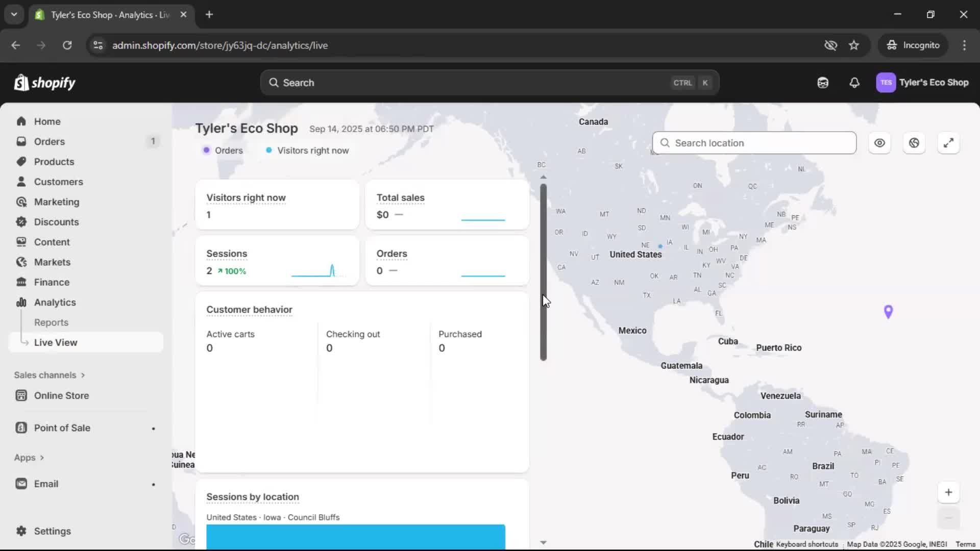Open the Home icon in sidebar
This screenshot has width=980, height=551.
[x=21, y=121]
